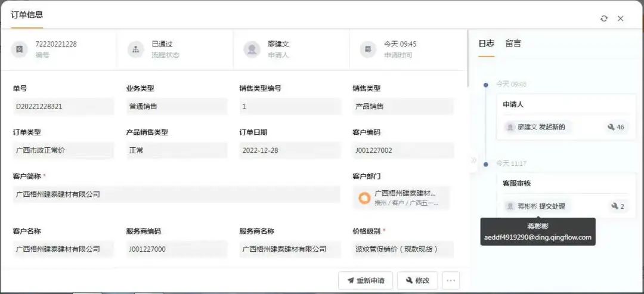The width and height of the screenshot is (644, 294).
Task: Click the 客户编码 field J001227002
Action: pyautogui.click(x=403, y=150)
